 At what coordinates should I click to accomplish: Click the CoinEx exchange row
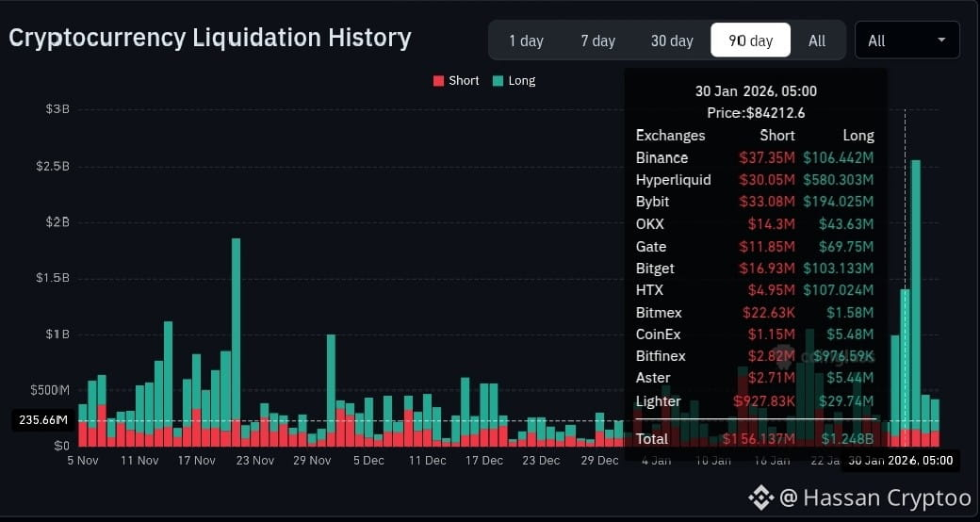(755, 334)
